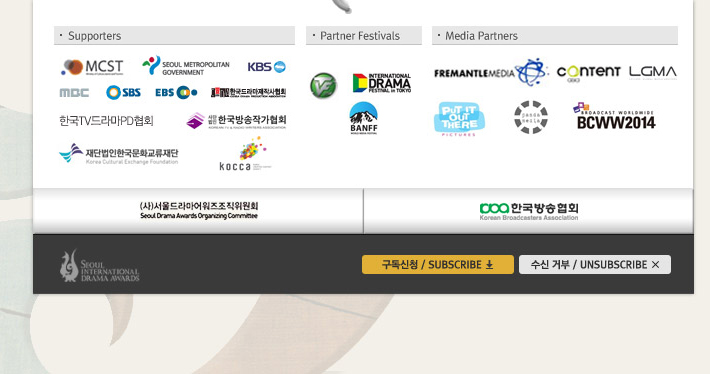
Task: Click the SBS logo
Action: (x=123, y=92)
